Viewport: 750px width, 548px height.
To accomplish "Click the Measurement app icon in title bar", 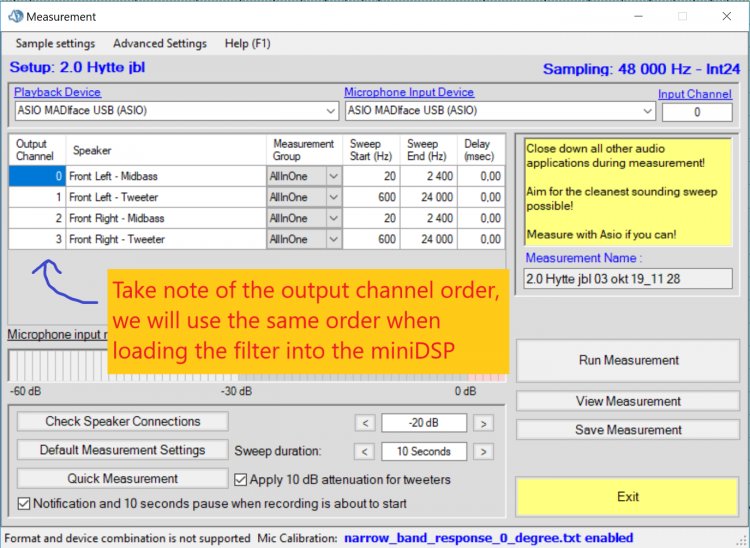I will tap(15, 17).
